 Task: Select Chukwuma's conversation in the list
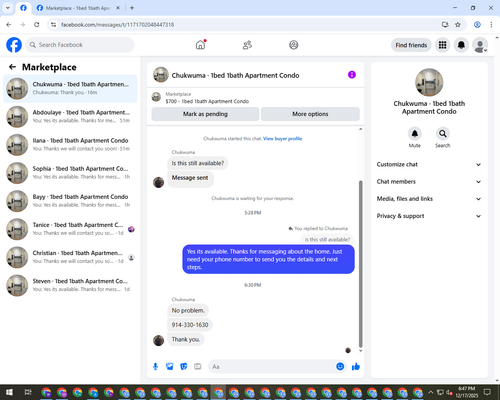(x=70, y=89)
